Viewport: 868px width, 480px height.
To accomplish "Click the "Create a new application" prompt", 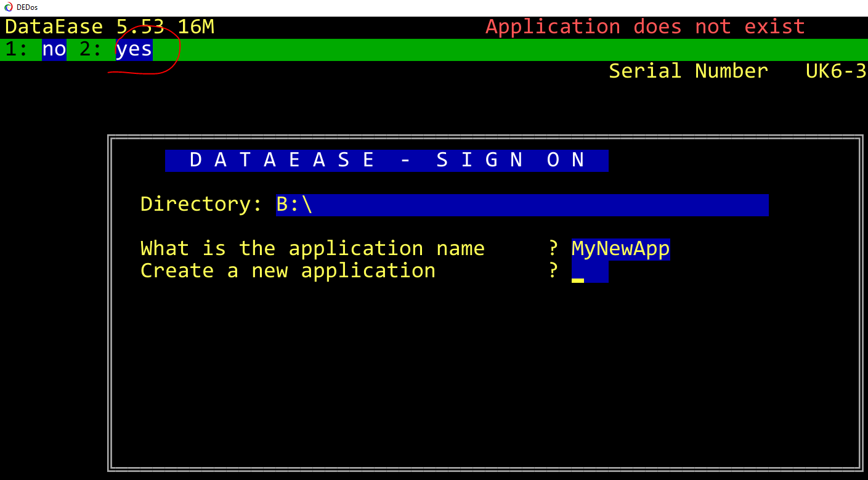I will point(288,271).
